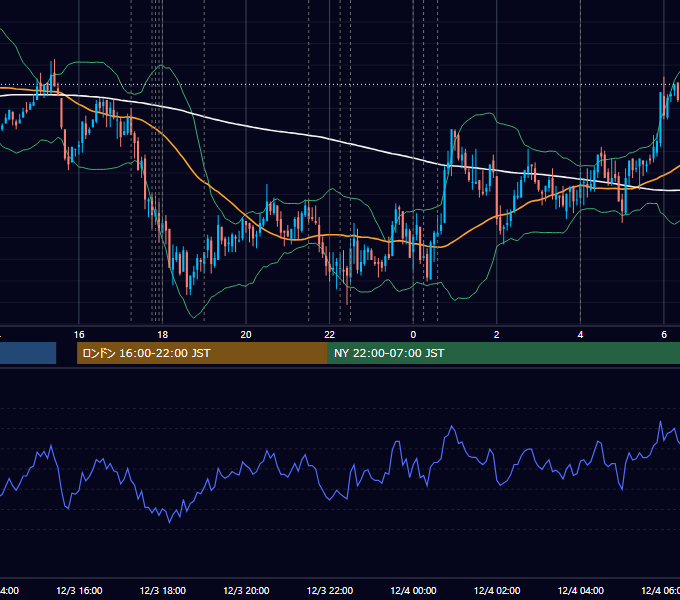This screenshot has width=680, height=600.
Task: Click the 12/4 00:00 date label
Action: point(413,590)
